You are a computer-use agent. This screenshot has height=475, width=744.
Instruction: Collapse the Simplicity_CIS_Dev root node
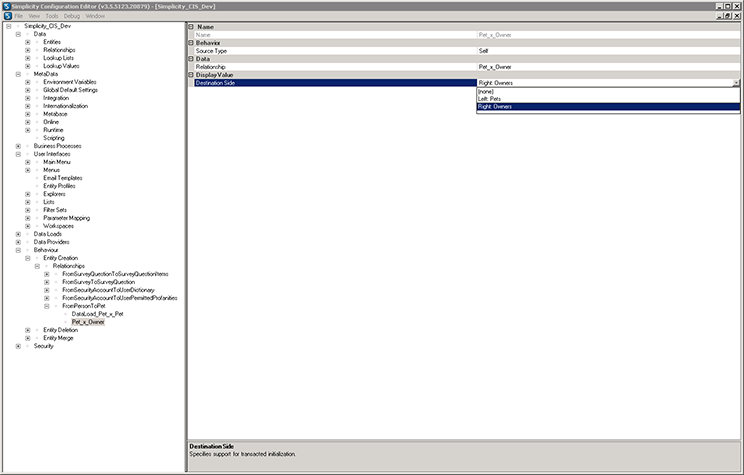(9, 26)
